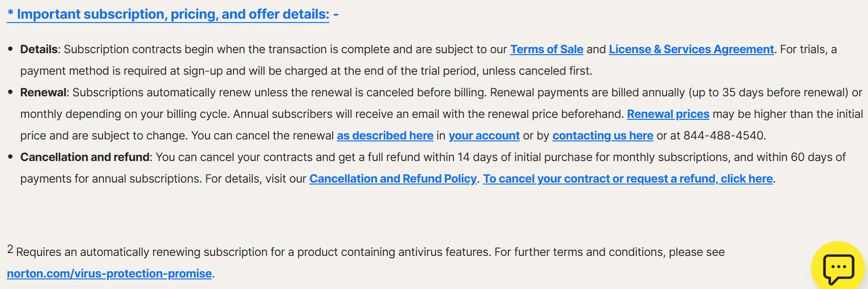Visit the norton.com/virus-protection-promise link
The image size is (868, 289).
click(x=109, y=274)
